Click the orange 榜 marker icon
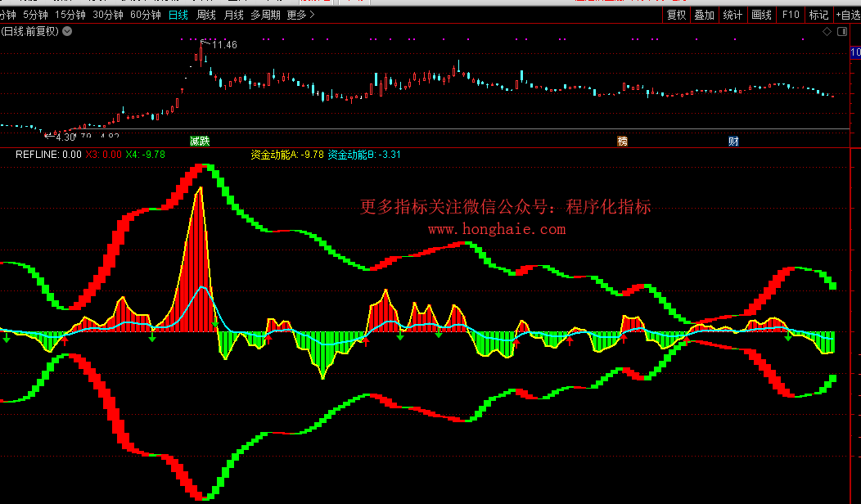 (x=623, y=141)
